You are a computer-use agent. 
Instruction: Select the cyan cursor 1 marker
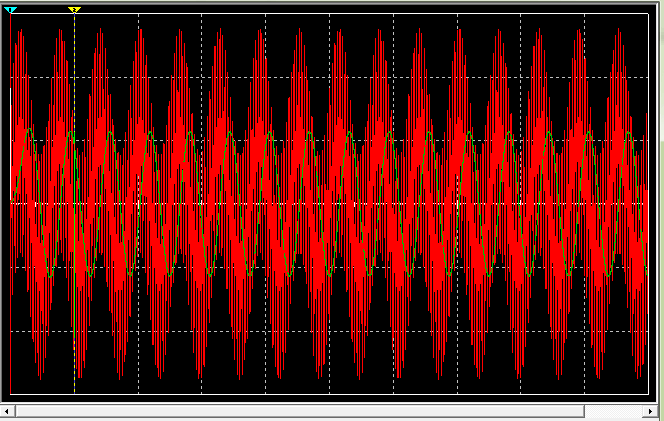tap(11, 10)
